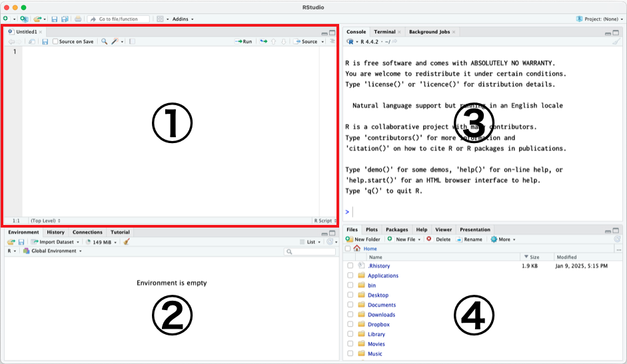Tick the checkbox beside bin folder

coord(350,285)
